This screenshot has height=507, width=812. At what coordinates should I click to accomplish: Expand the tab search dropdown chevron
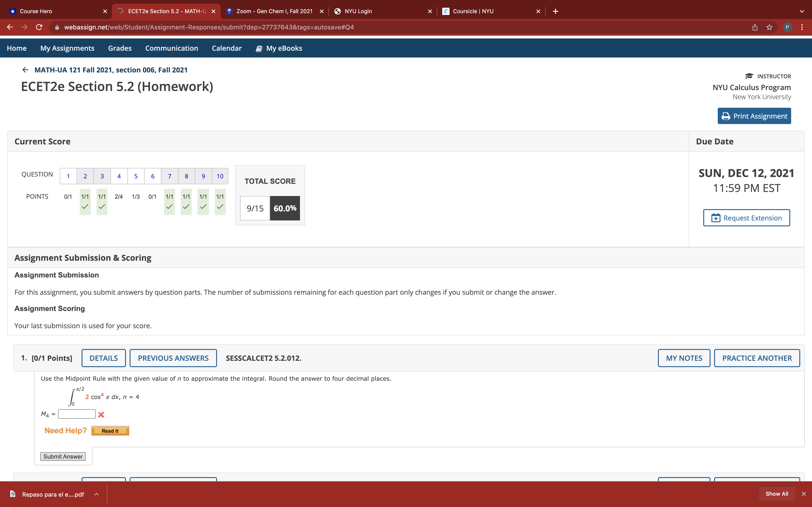click(802, 11)
